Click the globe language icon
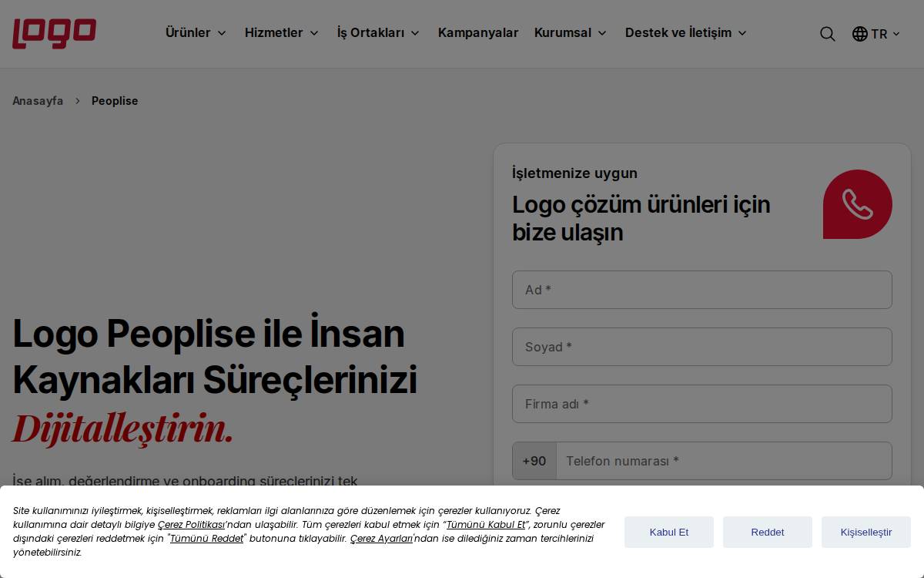 [860, 34]
